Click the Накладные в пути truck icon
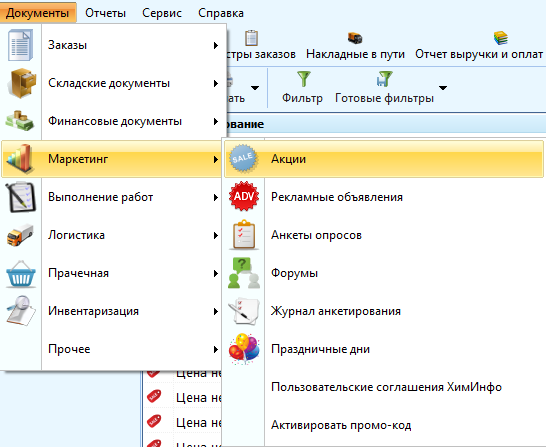 pos(355,38)
